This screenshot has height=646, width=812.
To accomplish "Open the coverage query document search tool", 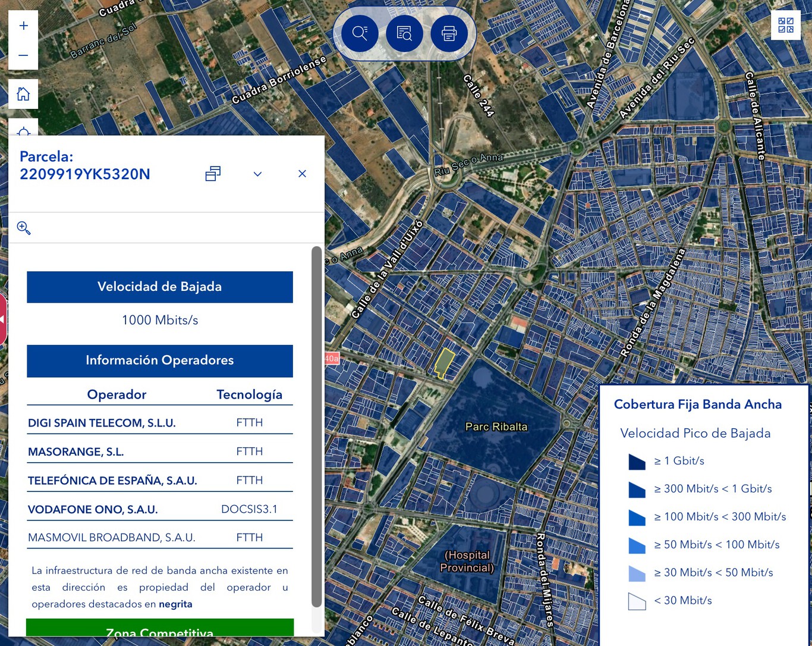I will (404, 33).
